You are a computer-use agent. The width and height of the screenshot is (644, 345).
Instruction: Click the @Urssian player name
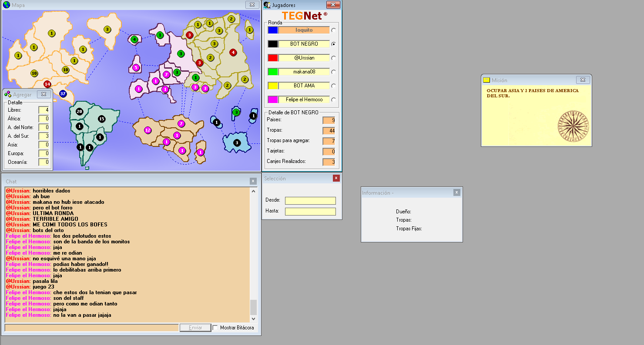click(304, 58)
